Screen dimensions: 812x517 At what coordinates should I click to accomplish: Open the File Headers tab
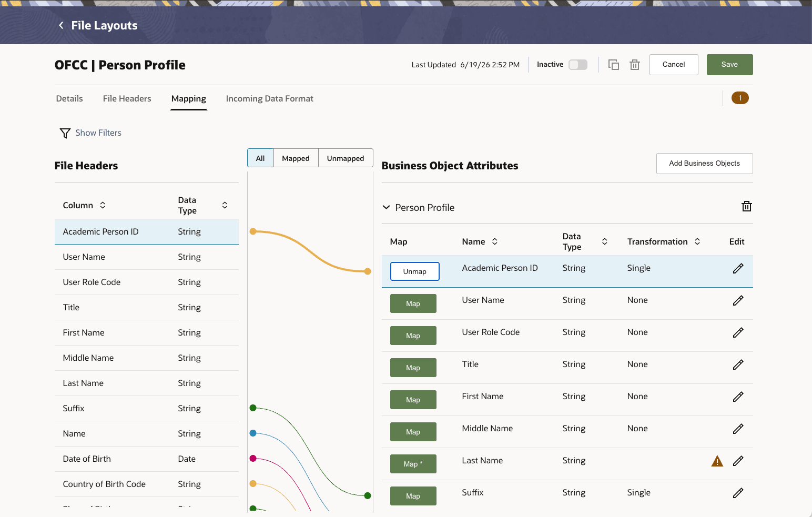127,98
